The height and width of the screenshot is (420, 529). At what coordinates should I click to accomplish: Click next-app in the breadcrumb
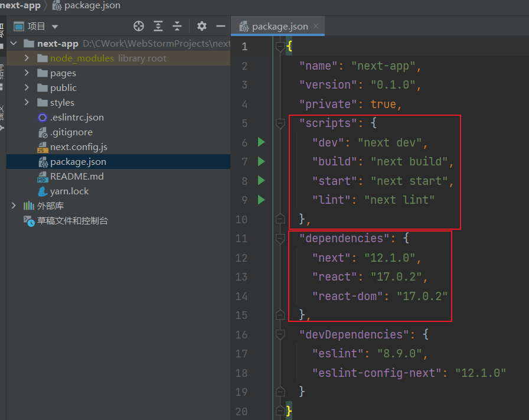20,5
